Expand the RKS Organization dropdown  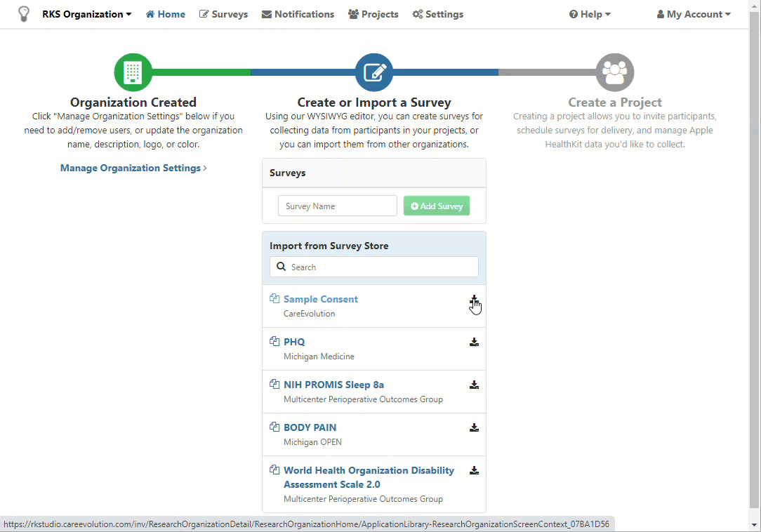(x=86, y=14)
